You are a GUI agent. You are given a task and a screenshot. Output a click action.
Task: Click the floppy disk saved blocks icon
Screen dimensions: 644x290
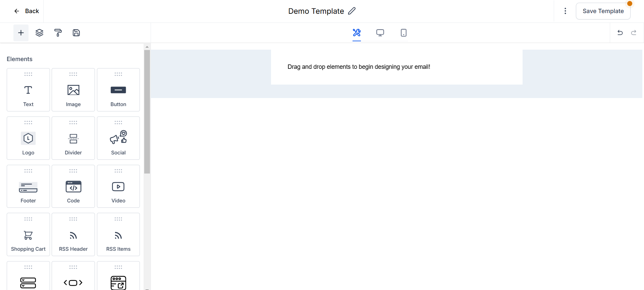coord(76,33)
